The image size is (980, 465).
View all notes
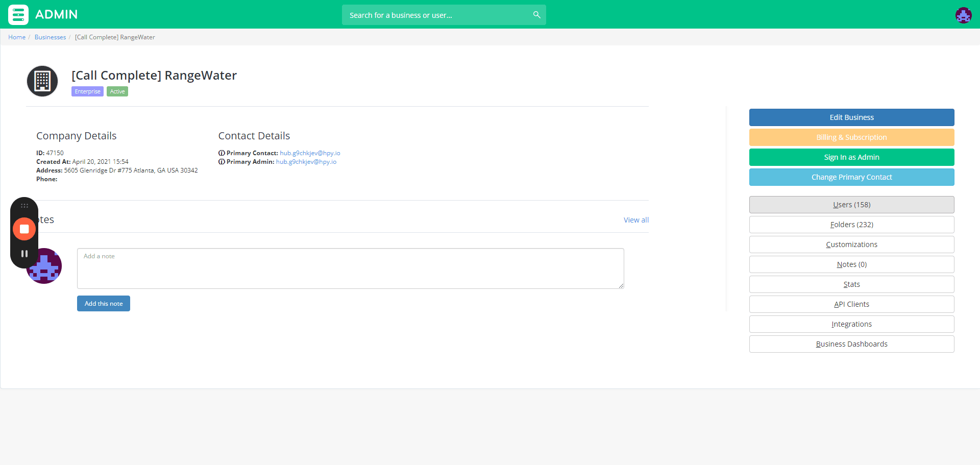(636, 220)
